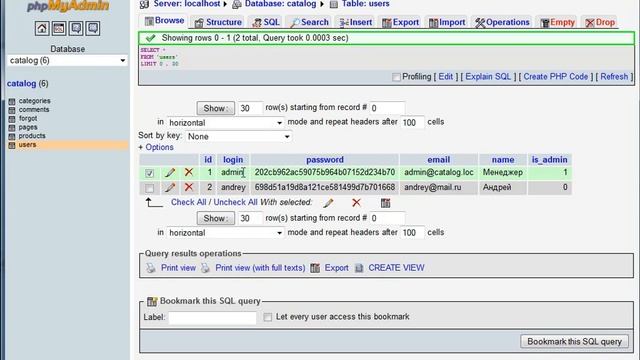Click the Export icon in results operations
This screenshot has width=640, height=360.
(x=315, y=268)
